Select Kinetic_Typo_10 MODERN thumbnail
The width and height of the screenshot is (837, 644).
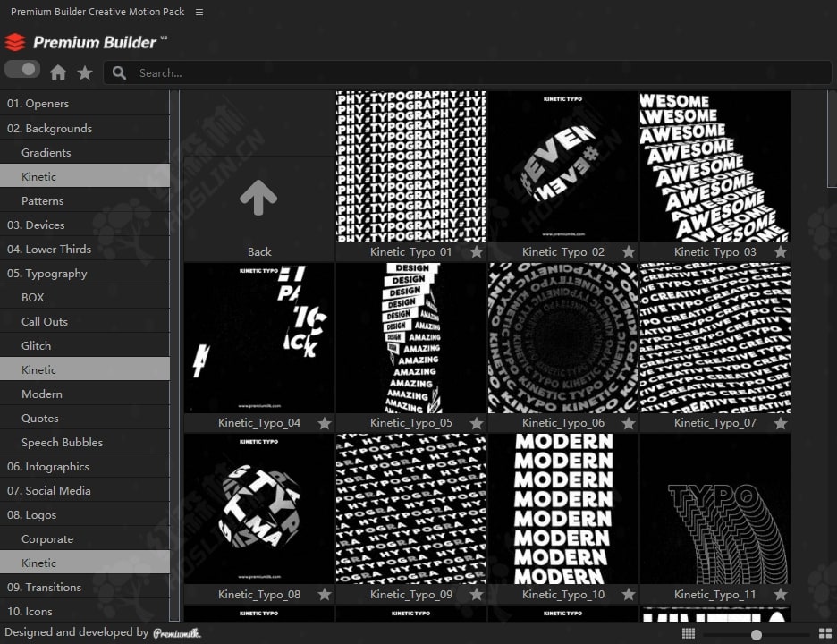point(563,509)
